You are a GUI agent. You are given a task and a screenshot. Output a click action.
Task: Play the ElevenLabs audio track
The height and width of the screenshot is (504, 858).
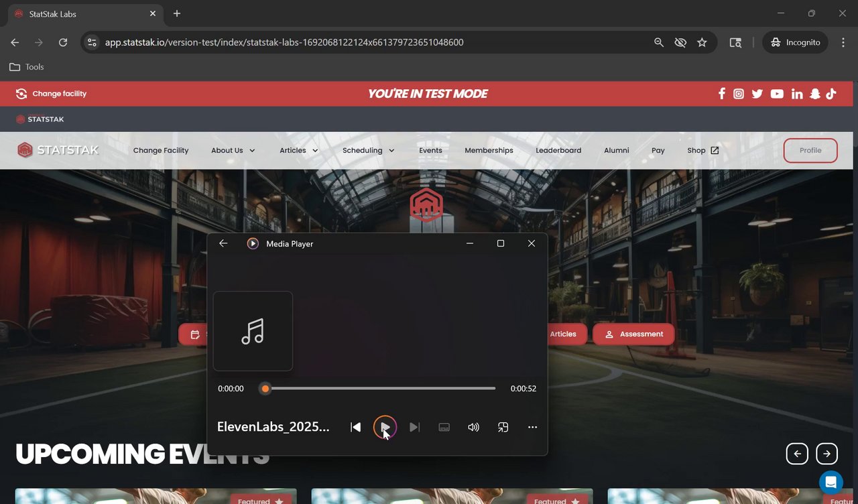pyautogui.click(x=385, y=427)
